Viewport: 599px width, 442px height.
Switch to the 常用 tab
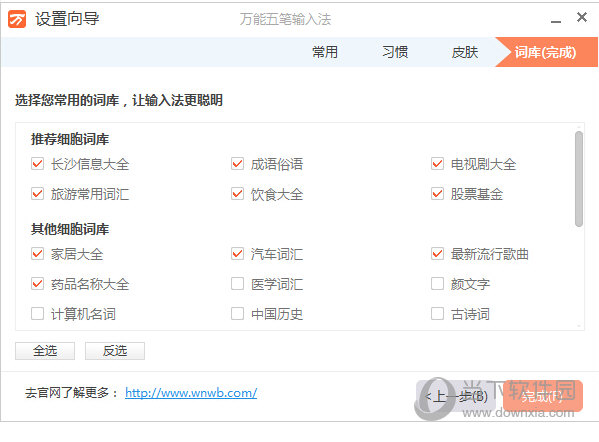(x=325, y=52)
